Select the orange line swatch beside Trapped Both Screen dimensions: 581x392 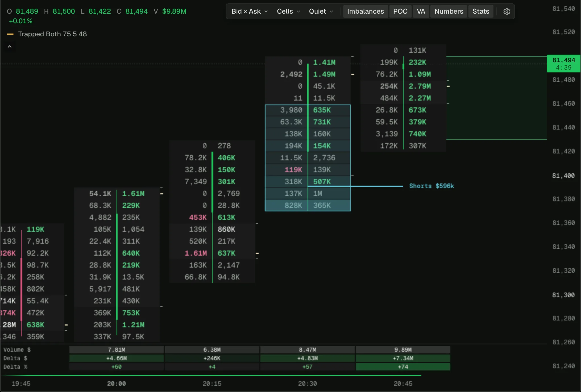[x=10, y=34]
